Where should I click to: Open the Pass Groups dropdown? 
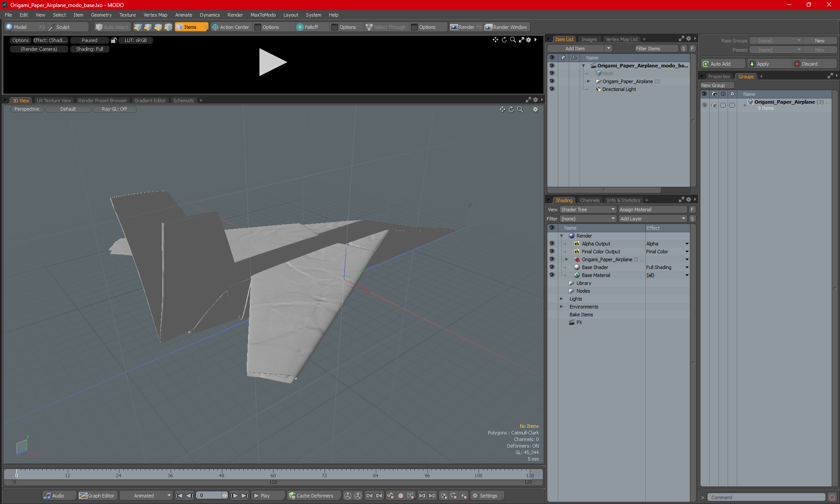(776, 41)
